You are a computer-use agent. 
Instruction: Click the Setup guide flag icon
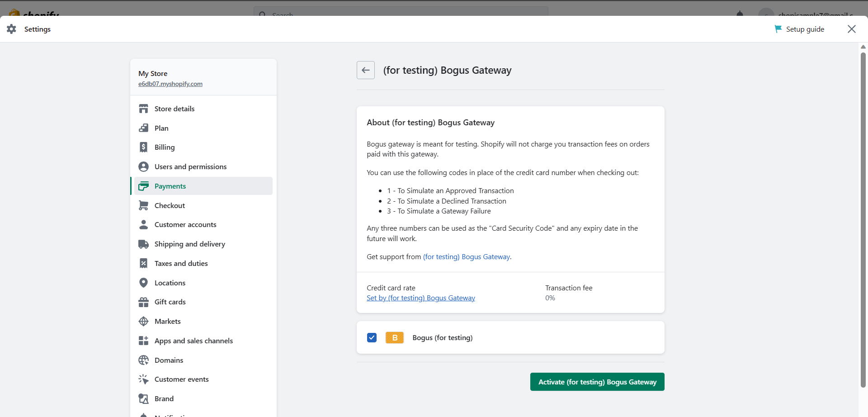(x=778, y=29)
